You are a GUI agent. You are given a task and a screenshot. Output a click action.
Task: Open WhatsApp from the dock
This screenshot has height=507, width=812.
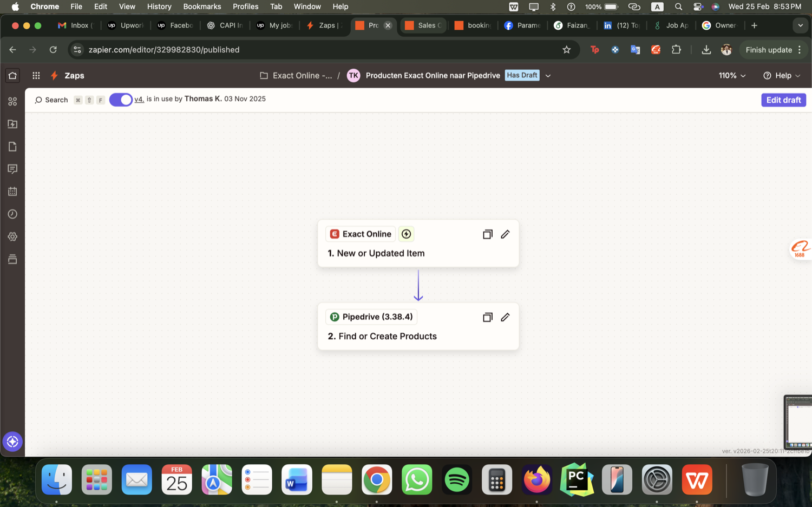click(x=417, y=479)
